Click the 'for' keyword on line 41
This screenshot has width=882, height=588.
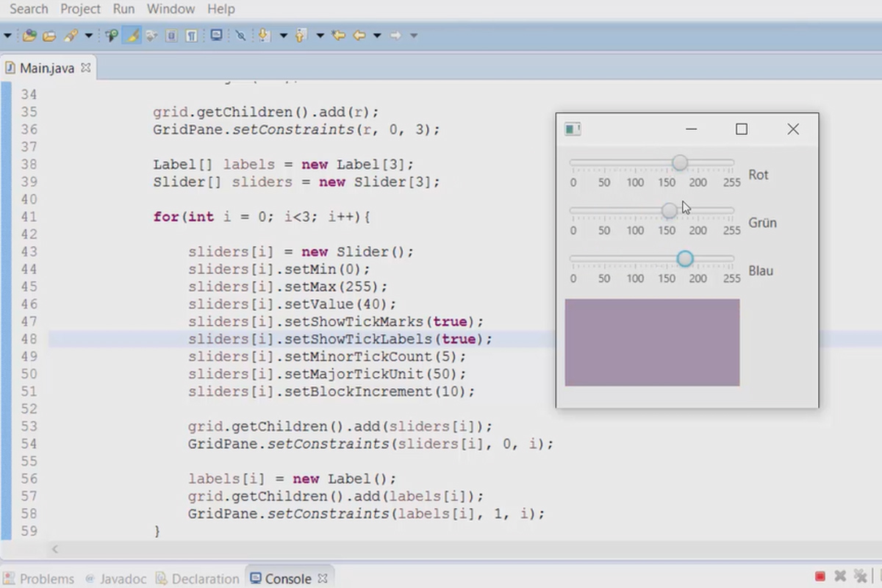pos(166,217)
